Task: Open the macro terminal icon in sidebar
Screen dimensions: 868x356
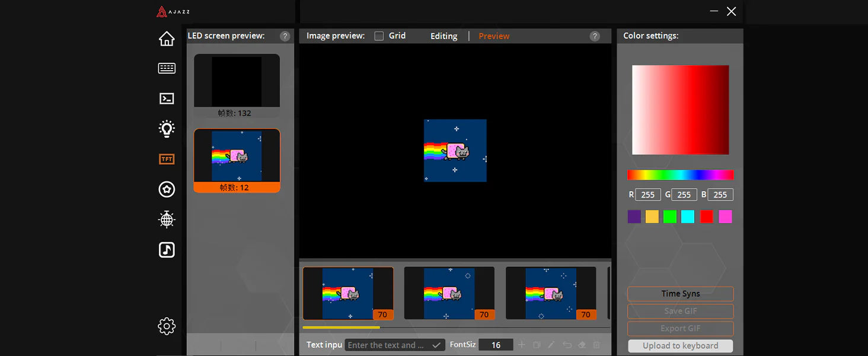Action: click(x=167, y=99)
